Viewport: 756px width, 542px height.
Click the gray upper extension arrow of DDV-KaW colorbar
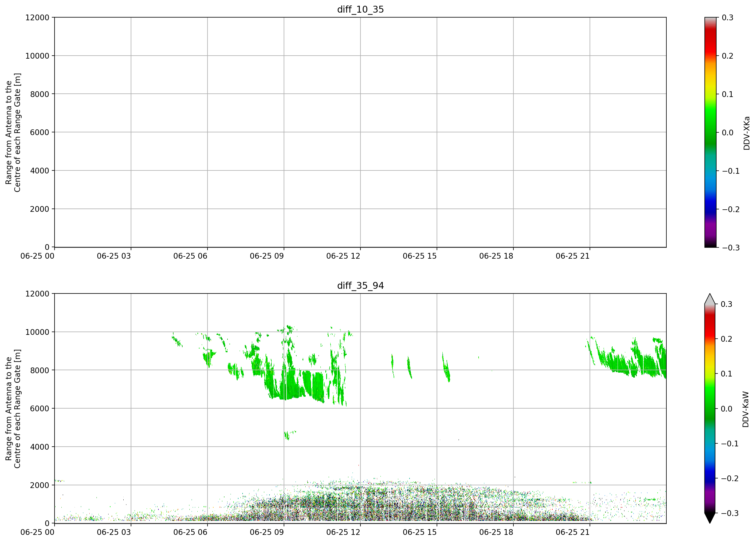pos(710,299)
